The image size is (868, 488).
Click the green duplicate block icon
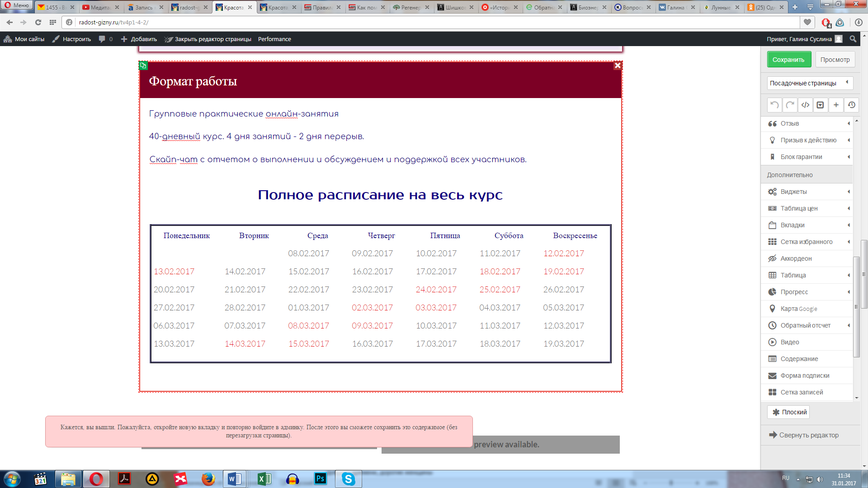coord(143,66)
